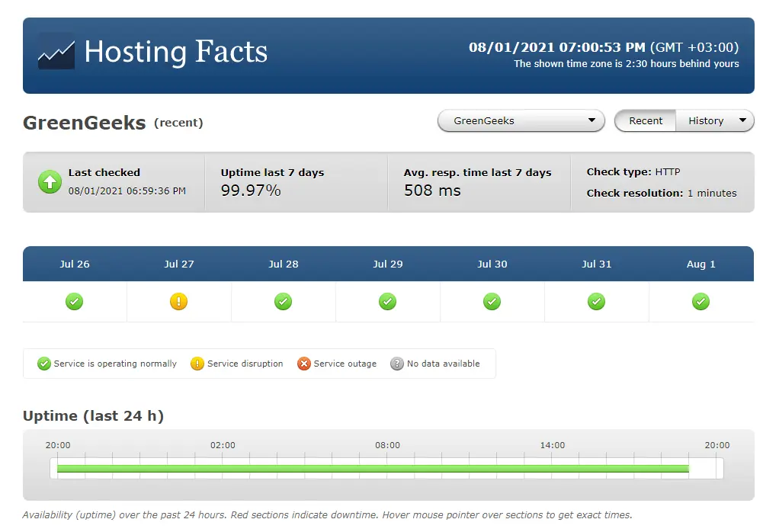Select the Jul 28 column header
Viewport: 779px width, 532px height.
[284, 264]
